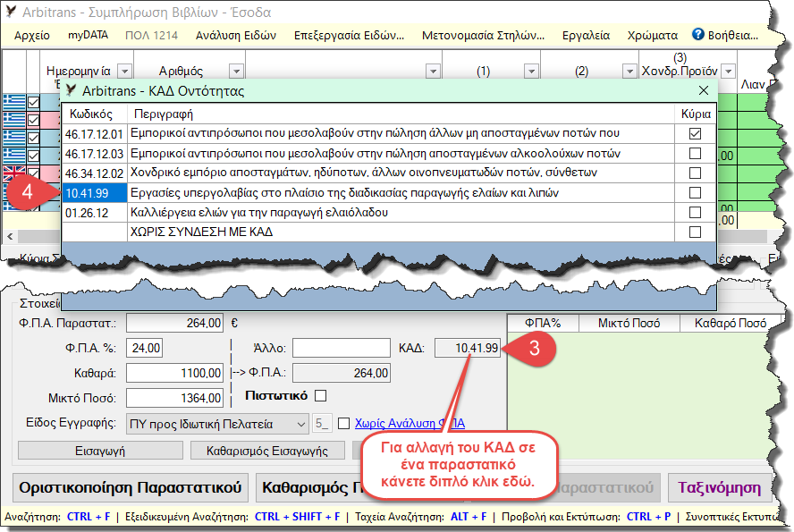Click the Κύρια column header
Image resolution: width=794 pixels, height=532 pixels.
click(x=696, y=114)
